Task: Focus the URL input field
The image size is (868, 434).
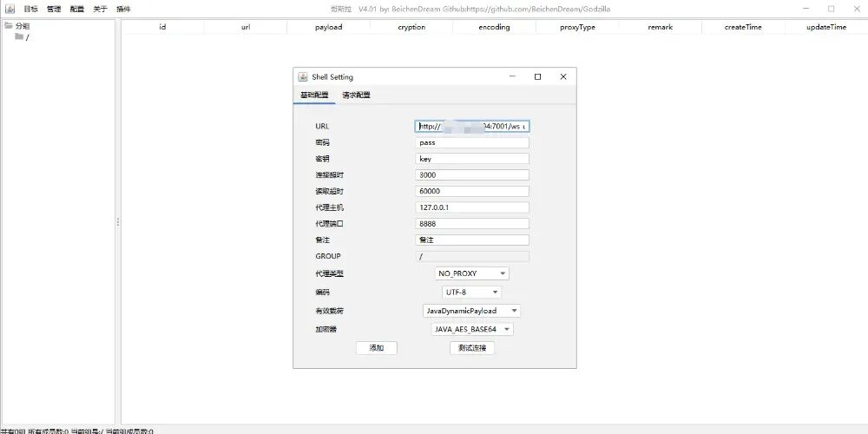Action: [472, 126]
